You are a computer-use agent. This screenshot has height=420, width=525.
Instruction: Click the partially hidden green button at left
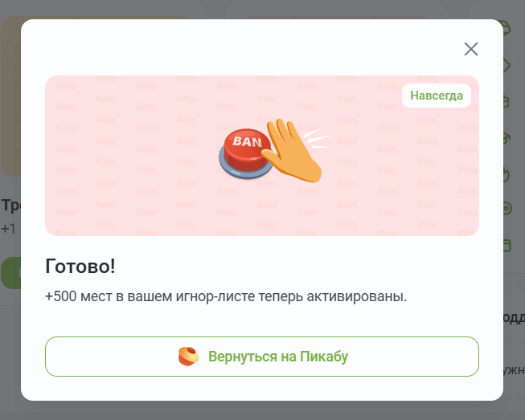tap(10, 273)
